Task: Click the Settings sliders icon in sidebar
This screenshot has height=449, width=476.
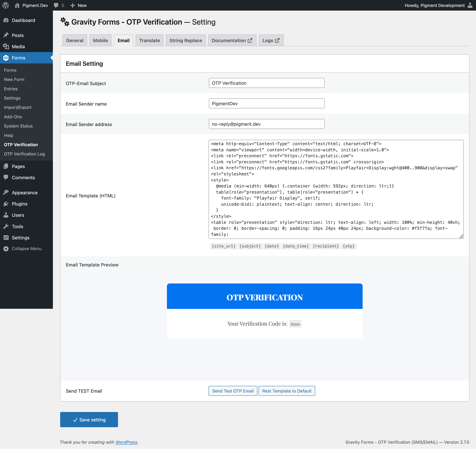Action: [x=6, y=237]
